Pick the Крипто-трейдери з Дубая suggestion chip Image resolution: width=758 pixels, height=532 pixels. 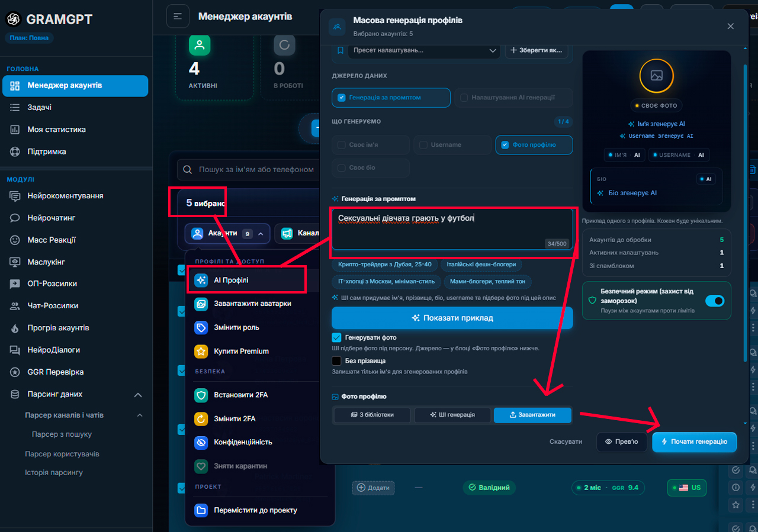point(385,265)
